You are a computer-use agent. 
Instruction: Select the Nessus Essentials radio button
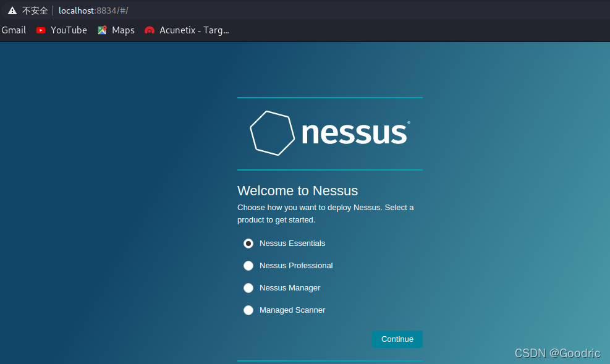point(248,243)
